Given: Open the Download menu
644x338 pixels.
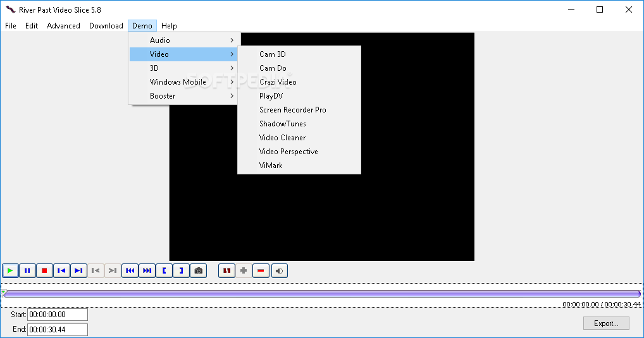Looking at the screenshot, I should pos(106,26).
